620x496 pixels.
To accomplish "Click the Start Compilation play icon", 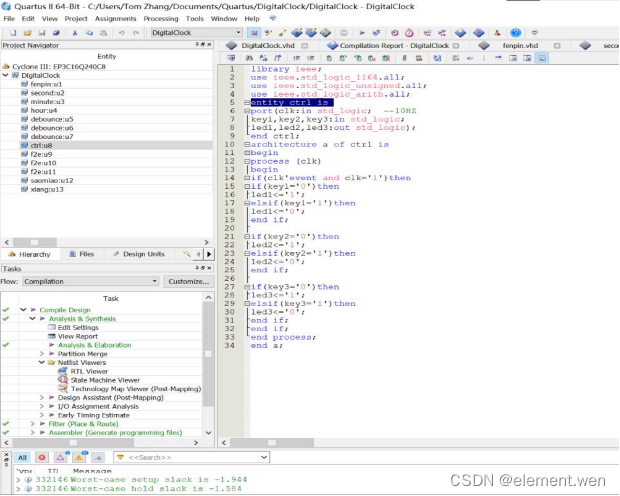I will click(x=362, y=33).
